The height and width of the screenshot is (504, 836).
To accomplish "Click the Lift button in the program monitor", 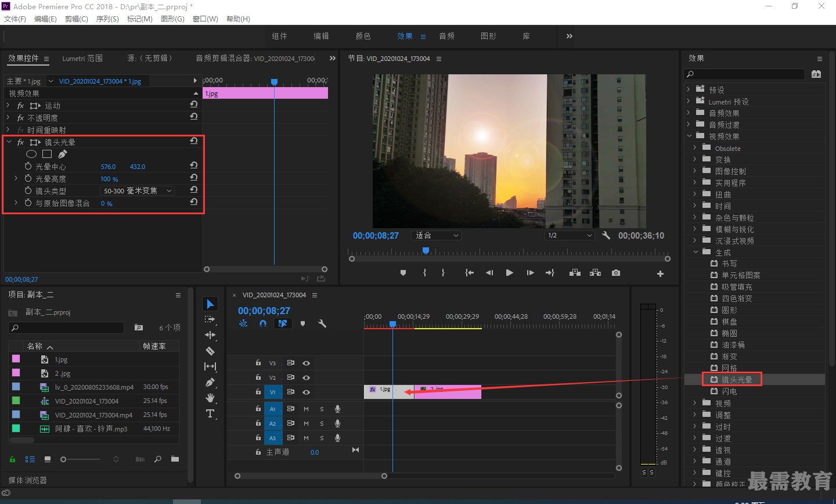I will 575,273.
